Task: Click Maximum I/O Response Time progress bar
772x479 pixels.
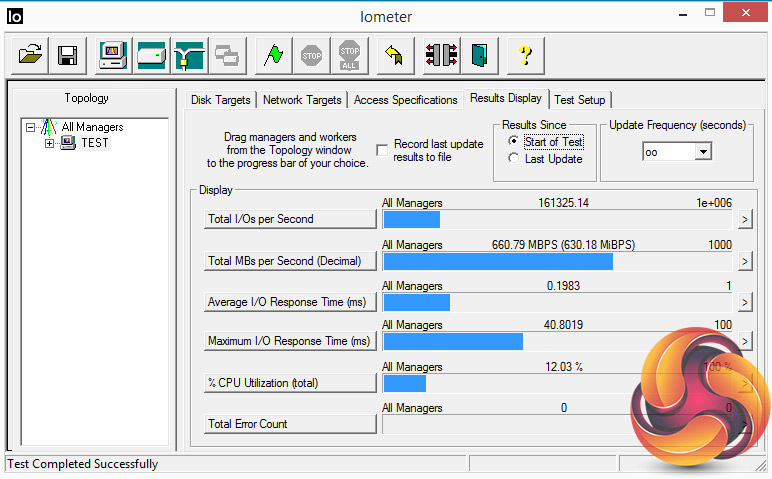Action: [x=557, y=341]
